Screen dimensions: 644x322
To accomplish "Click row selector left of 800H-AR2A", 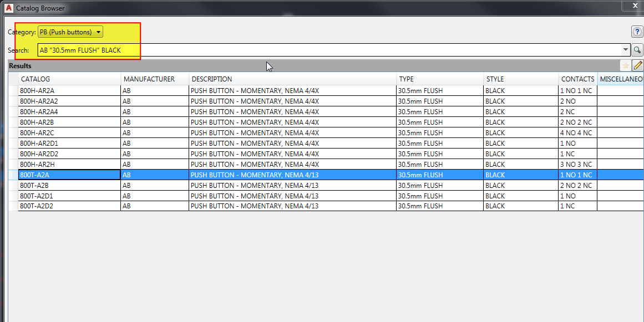I will click(13, 91).
